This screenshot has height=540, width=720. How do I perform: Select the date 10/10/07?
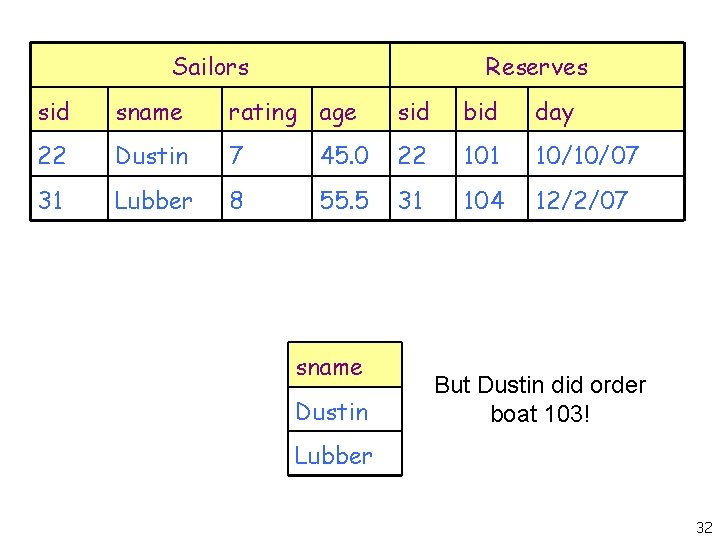(586, 156)
